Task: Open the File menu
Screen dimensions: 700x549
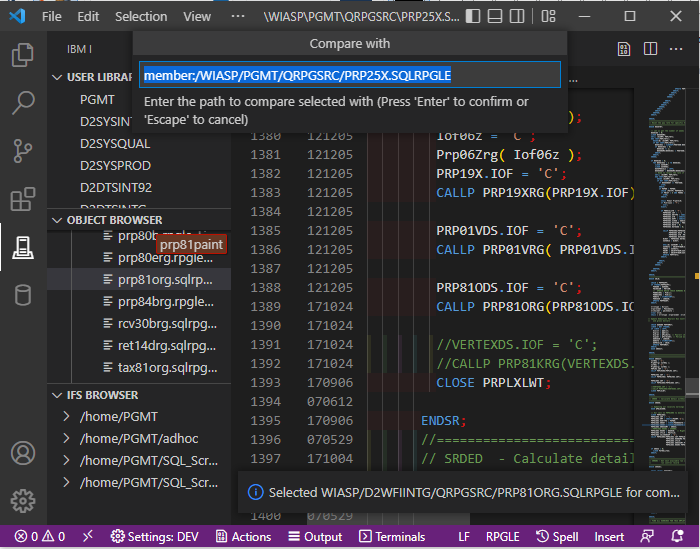Action: pos(52,17)
